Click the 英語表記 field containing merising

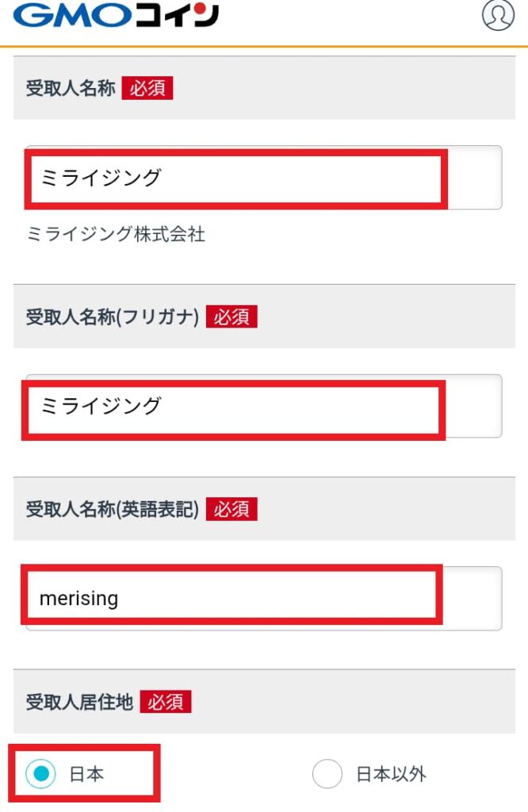tap(263, 599)
